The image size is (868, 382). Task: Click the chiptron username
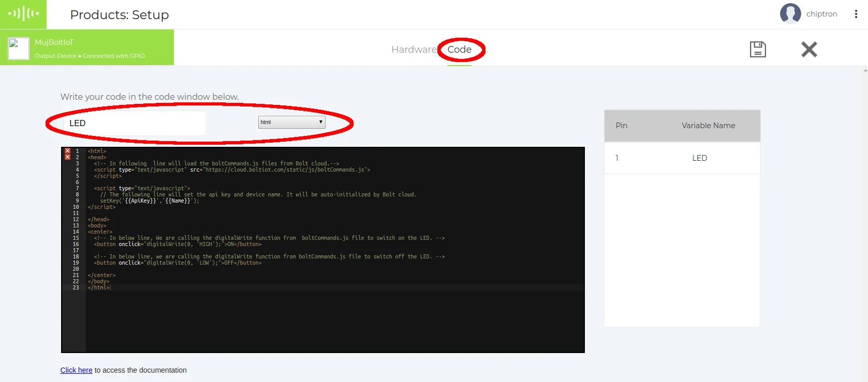(821, 14)
